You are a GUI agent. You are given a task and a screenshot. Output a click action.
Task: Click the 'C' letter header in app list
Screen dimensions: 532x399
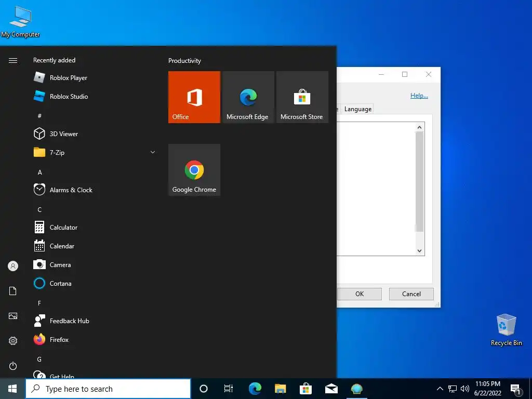click(39, 210)
